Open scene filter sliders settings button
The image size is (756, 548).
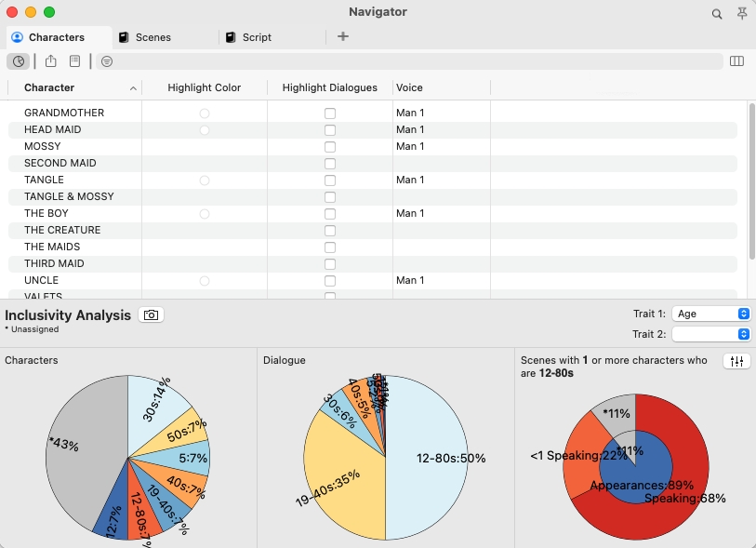click(x=736, y=362)
